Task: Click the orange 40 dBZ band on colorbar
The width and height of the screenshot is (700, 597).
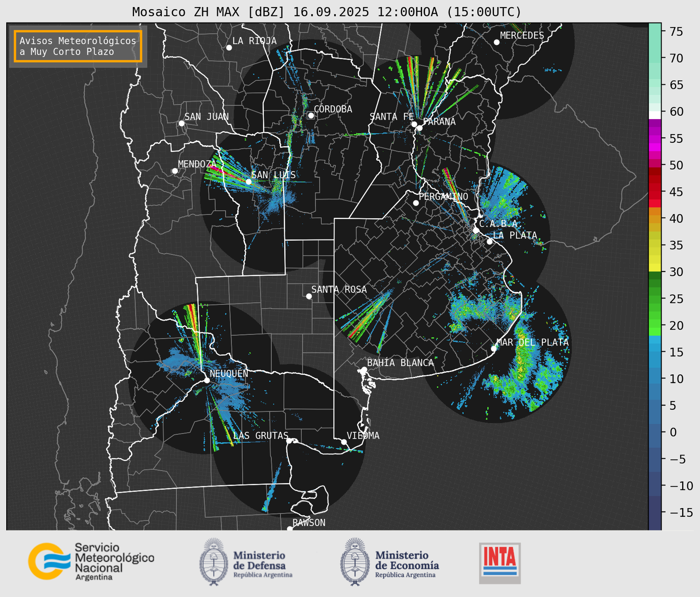Action: (x=655, y=219)
